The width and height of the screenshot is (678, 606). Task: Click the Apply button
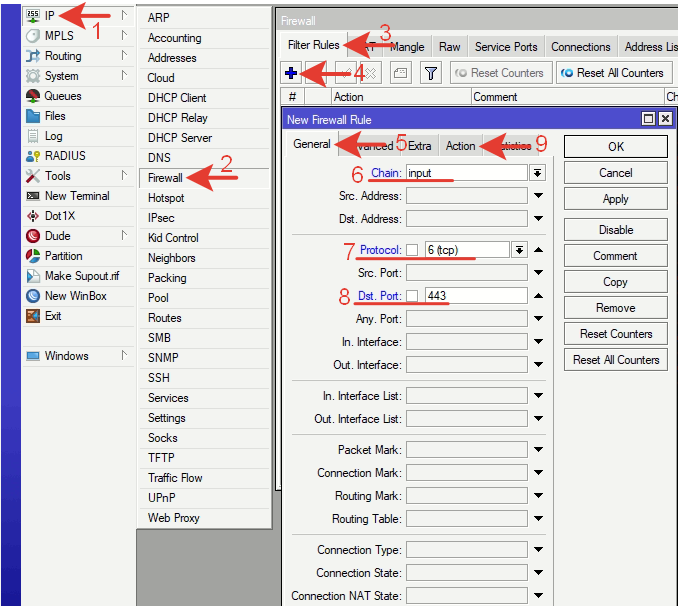click(x=616, y=199)
